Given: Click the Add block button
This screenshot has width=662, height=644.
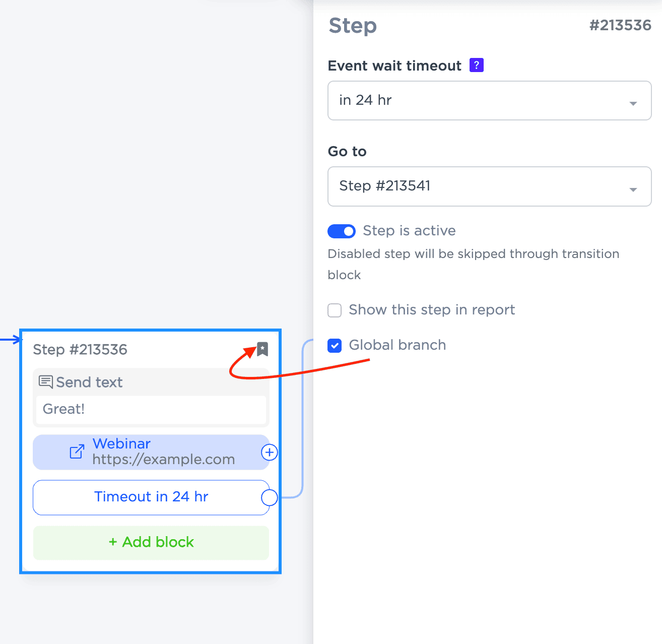Looking at the screenshot, I should click(x=151, y=542).
